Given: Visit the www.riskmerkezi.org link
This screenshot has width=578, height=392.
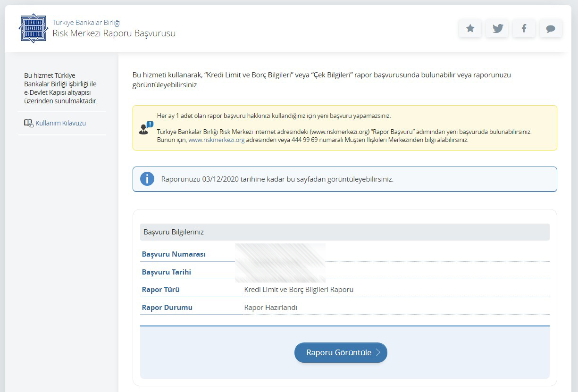Looking at the screenshot, I should coord(216,140).
